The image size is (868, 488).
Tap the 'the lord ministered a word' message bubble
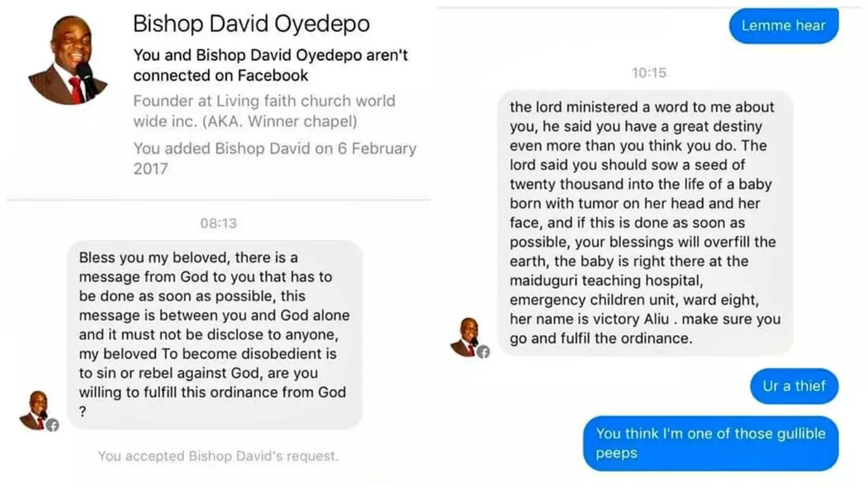pyautogui.click(x=645, y=222)
